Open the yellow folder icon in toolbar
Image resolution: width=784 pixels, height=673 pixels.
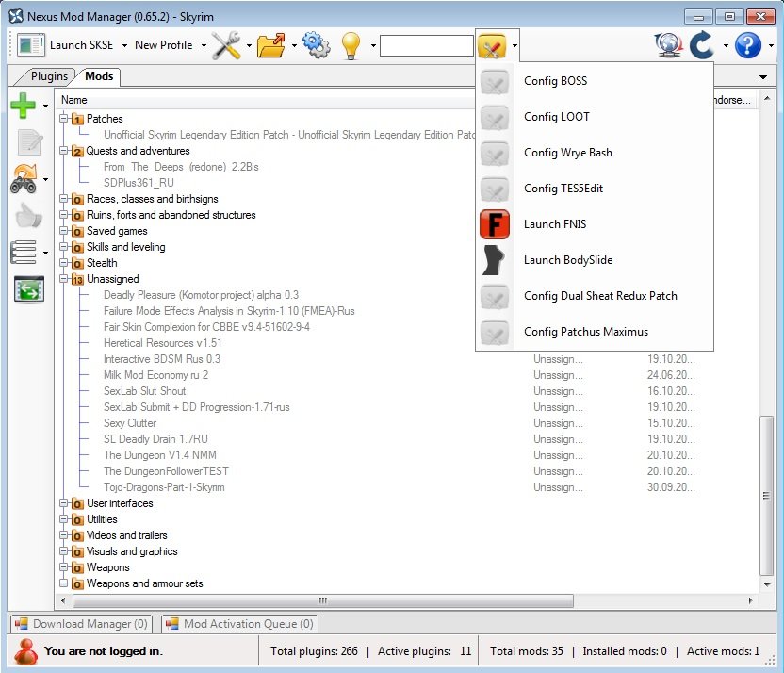271,45
